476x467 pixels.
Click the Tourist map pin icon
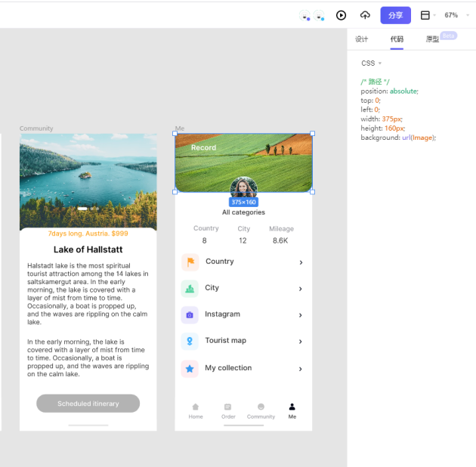(190, 342)
